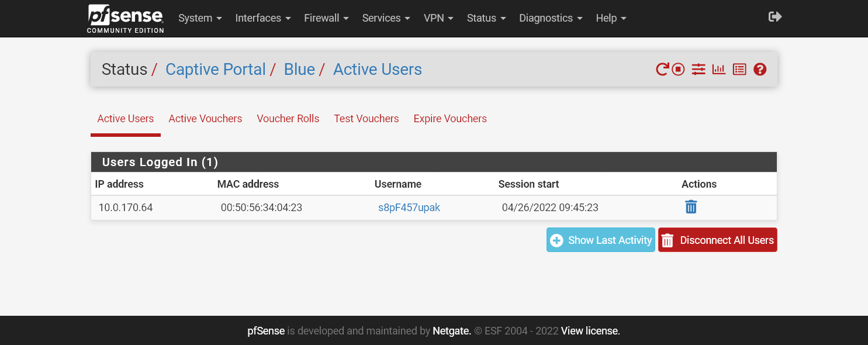Click the restart service icon
This screenshot has width=868, height=345.
[x=662, y=70]
